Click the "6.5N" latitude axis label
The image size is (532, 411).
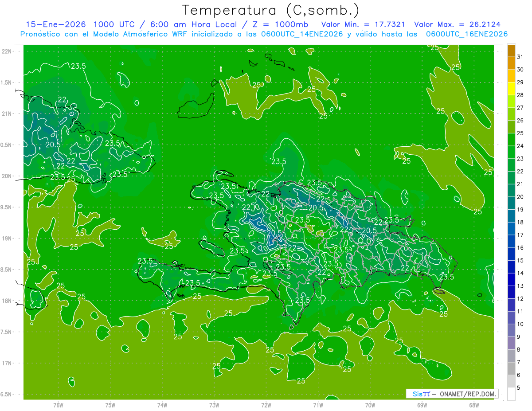(7, 394)
